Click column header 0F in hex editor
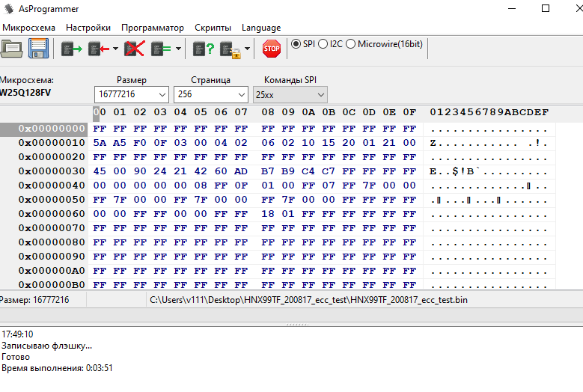 tap(409, 112)
